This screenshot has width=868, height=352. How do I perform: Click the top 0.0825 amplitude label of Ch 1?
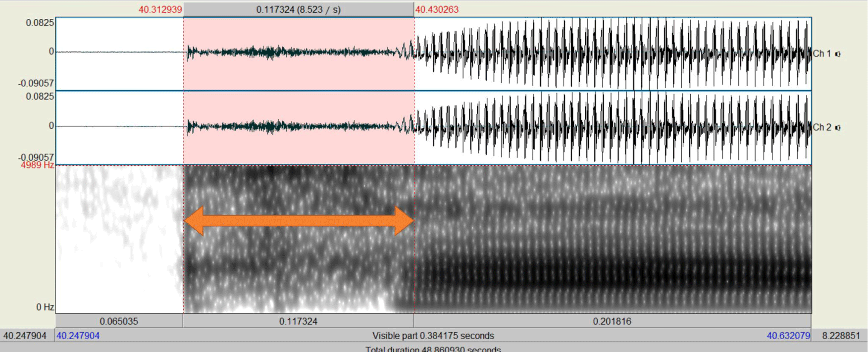tap(40, 23)
